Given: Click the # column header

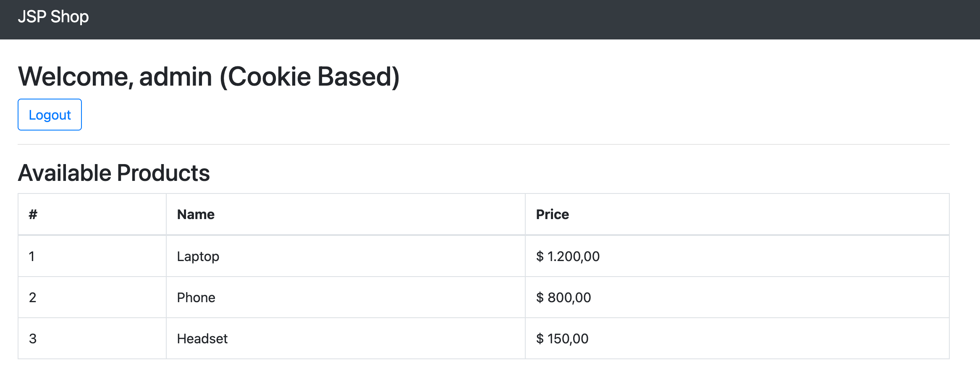Looking at the screenshot, I should pos(92,214).
